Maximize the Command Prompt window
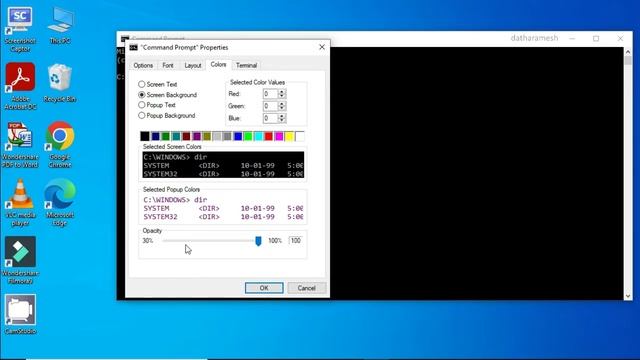640x360 pixels. coord(596,38)
